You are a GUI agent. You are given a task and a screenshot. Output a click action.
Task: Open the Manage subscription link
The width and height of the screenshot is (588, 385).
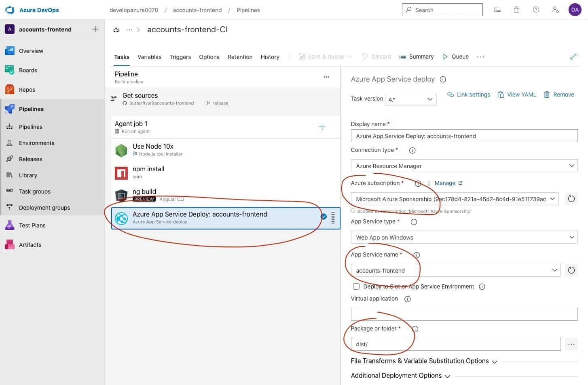pos(448,183)
